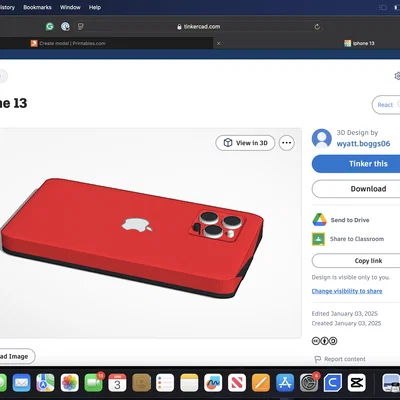Screen dimensions: 400x400
Task: Close the current browser tab
Action: 219,43
